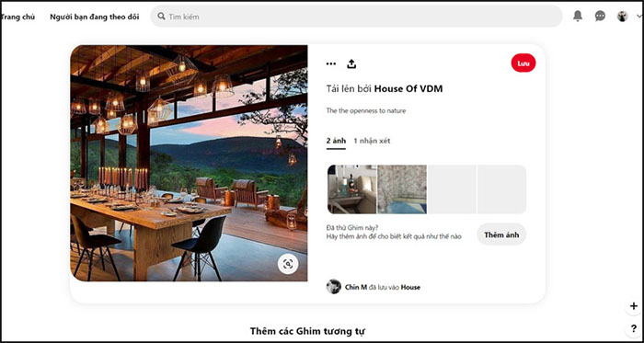Open the notifications bell icon
This screenshot has width=644, height=343.
578,16
